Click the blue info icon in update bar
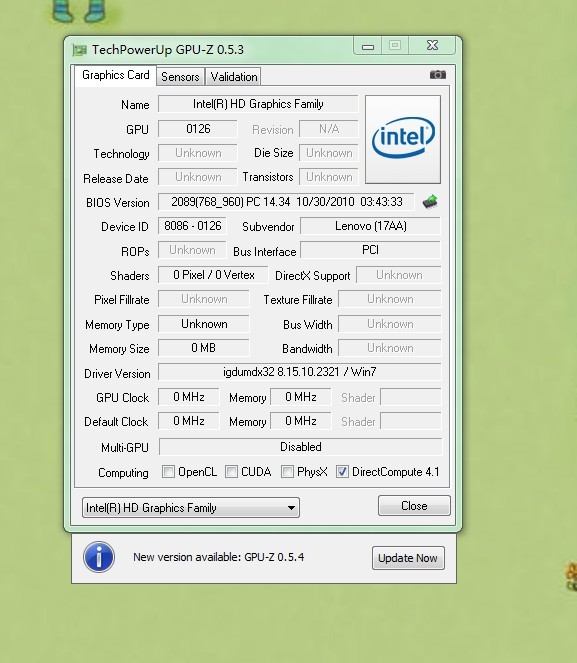577x663 pixels. 99,557
